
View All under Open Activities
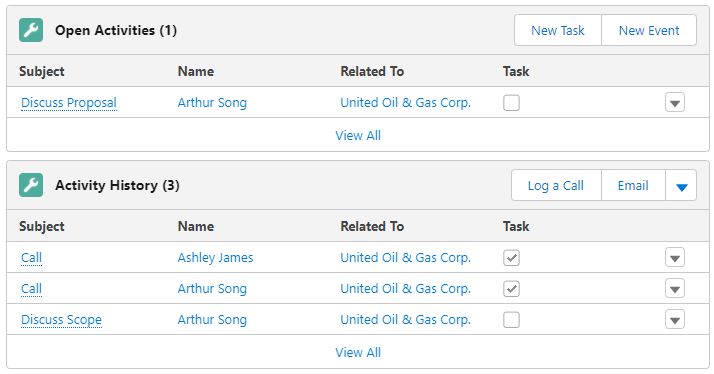(358, 135)
